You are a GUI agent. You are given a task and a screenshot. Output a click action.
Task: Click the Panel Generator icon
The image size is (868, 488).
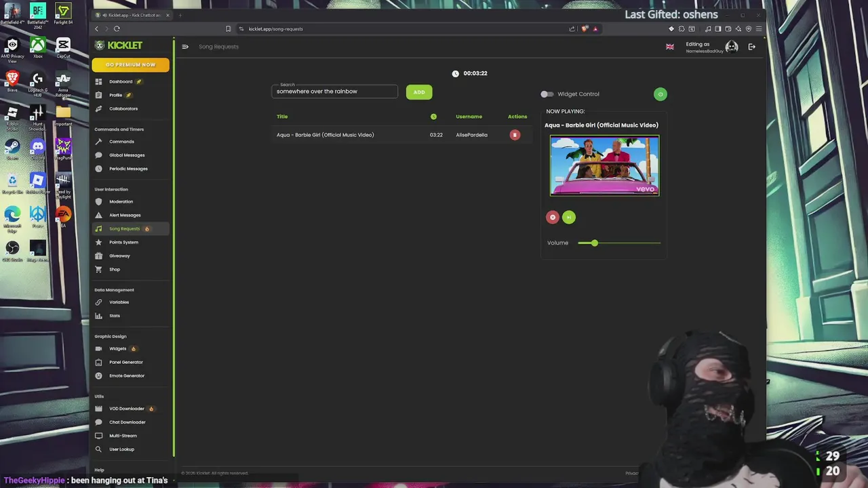(x=98, y=362)
